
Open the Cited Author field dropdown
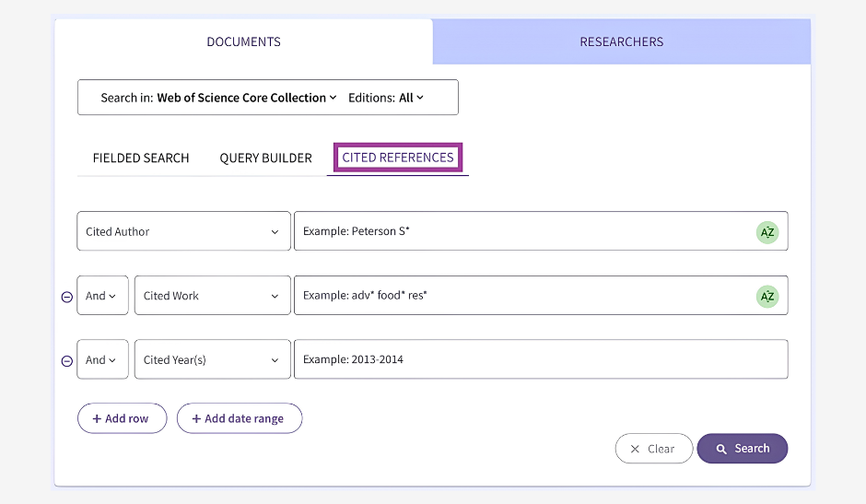click(184, 231)
